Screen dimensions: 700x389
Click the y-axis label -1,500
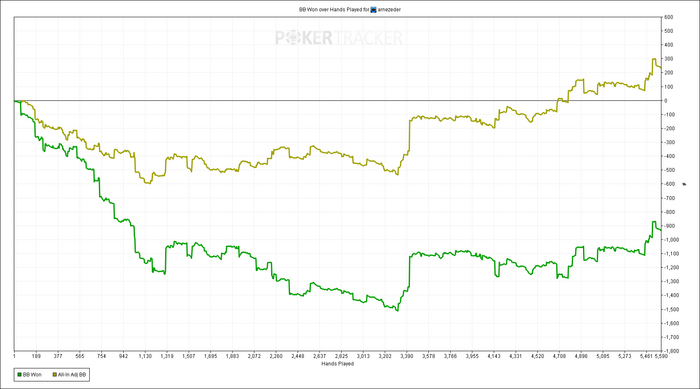(672, 309)
